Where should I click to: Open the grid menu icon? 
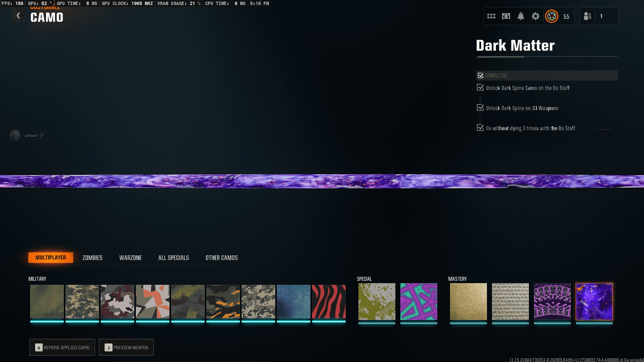(x=491, y=16)
